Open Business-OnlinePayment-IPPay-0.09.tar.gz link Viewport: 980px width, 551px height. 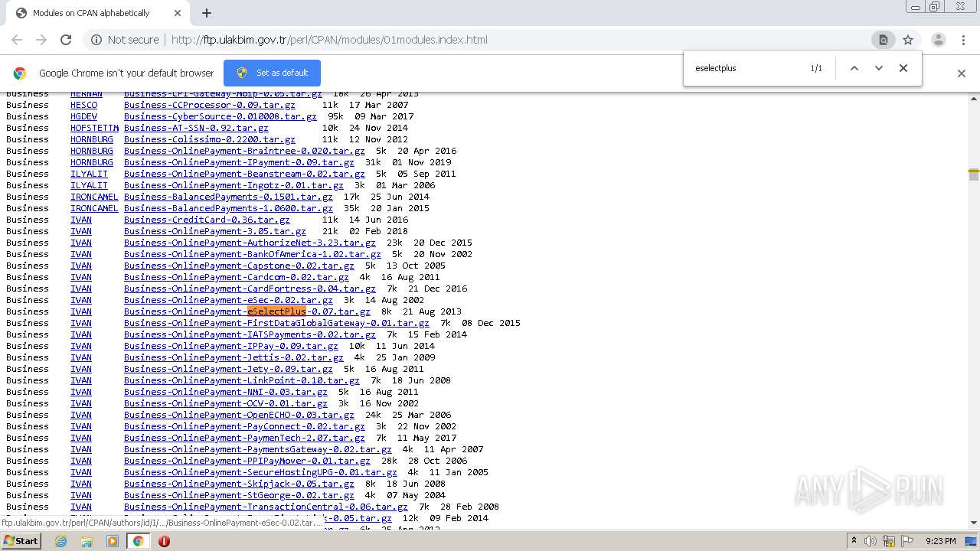click(230, 346)
